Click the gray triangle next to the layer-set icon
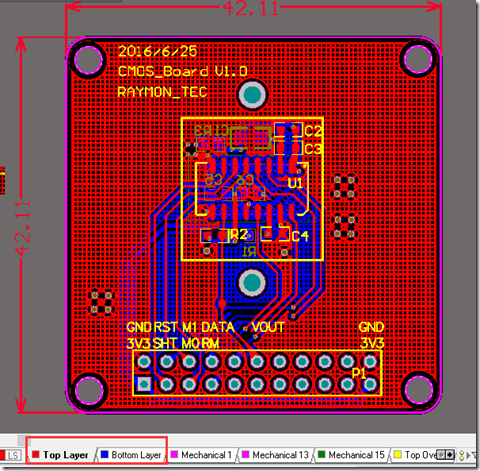 469,455
